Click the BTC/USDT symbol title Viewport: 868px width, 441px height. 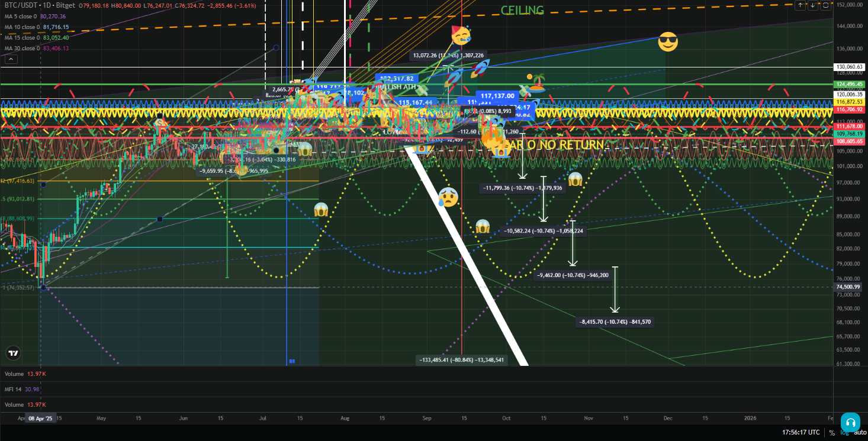click(21, 6)
